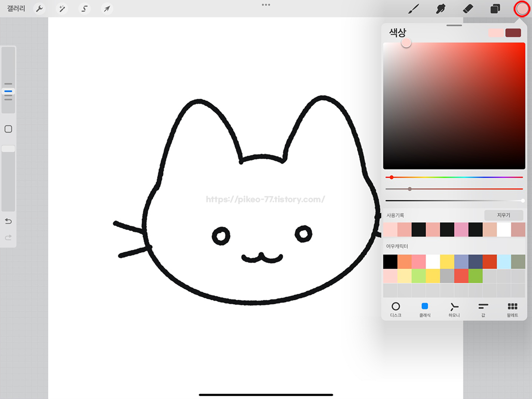
Task: Pick the first light pink history swatch
Action: pyautogui.click(x=390, y=230)
